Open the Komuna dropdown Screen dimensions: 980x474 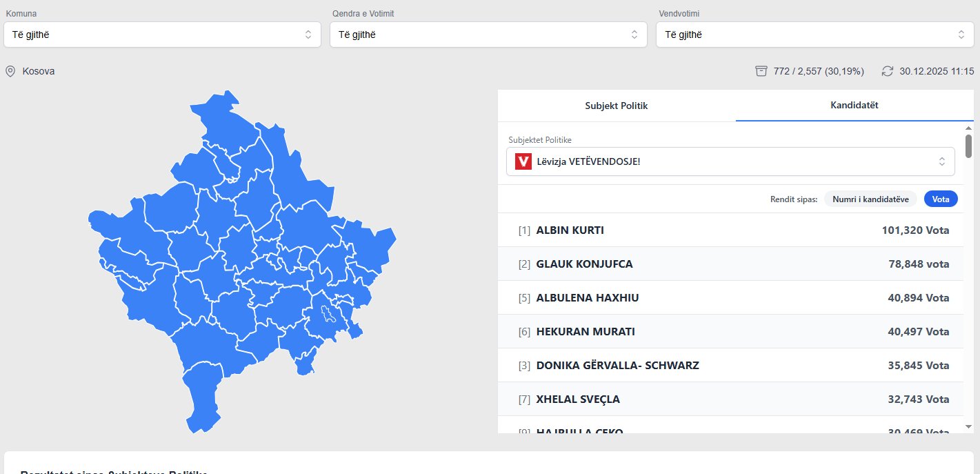pyautogui.click(x=162, y=34)
